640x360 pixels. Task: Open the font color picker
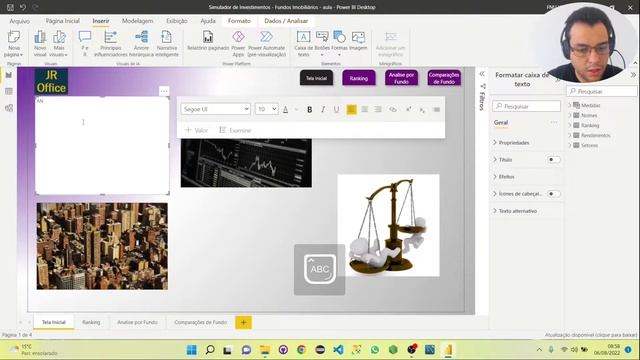[286, 109]
